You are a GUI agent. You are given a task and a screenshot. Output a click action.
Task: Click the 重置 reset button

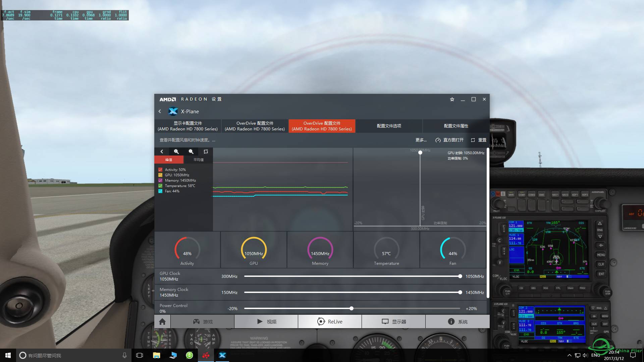(479, 140)
